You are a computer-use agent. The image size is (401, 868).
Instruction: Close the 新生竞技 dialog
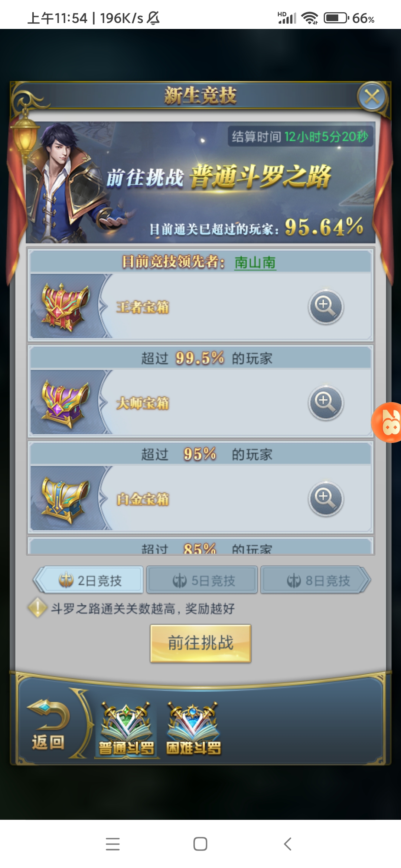click(372, 97)
